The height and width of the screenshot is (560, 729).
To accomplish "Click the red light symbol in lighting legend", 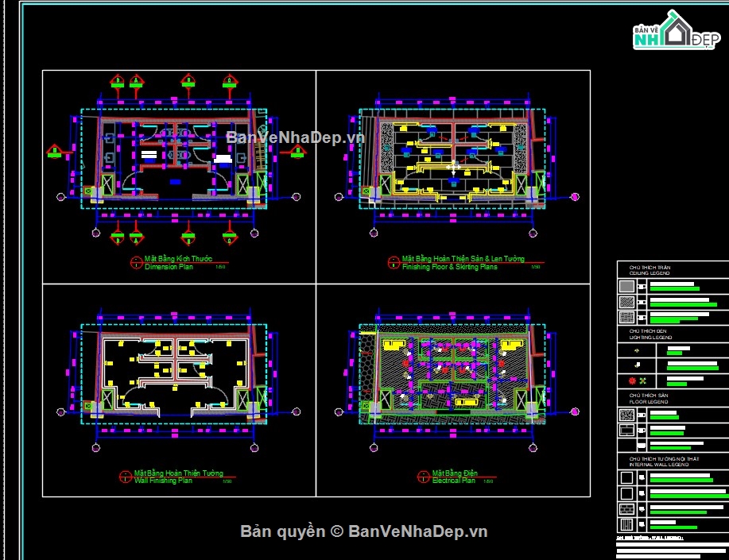I will tap(630, 382).
